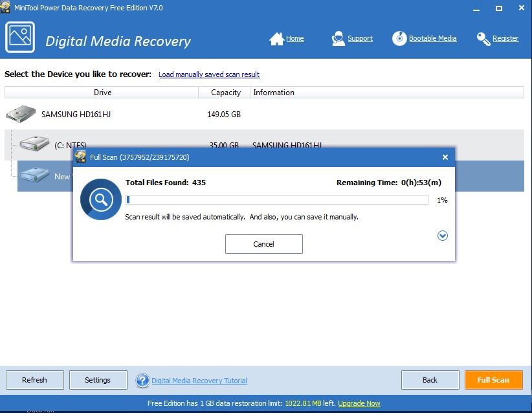Click the Full Scan dialog title icon
Image resolution: width=532 pixels, height=413 pixels.
pos(81,157)
